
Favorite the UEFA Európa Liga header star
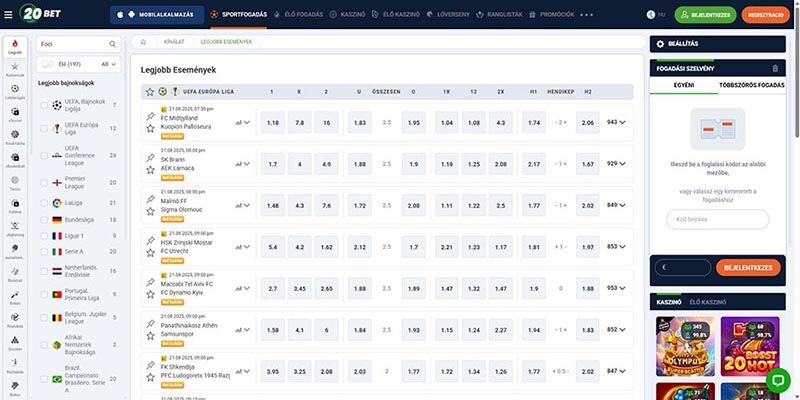click(150, 92)
